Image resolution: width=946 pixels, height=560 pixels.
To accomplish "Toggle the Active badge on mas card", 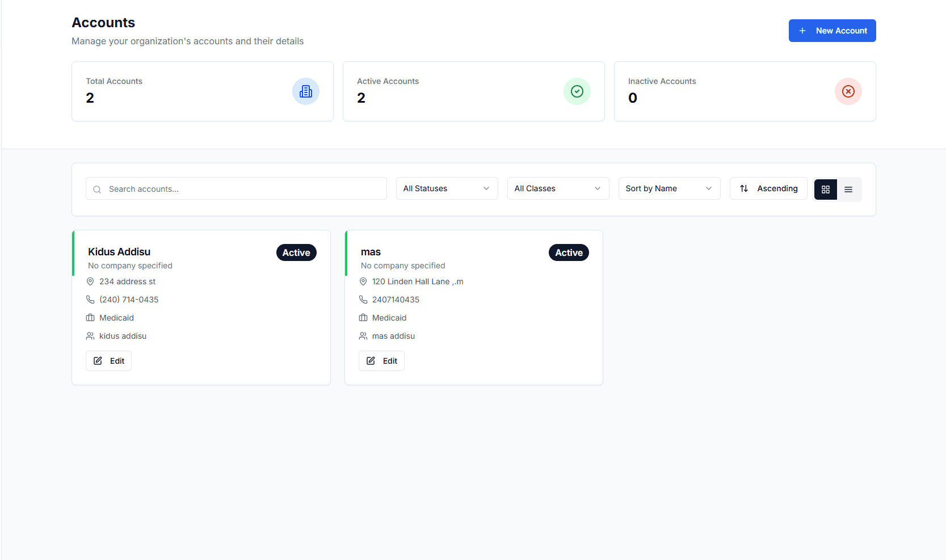I will point(569,252).
